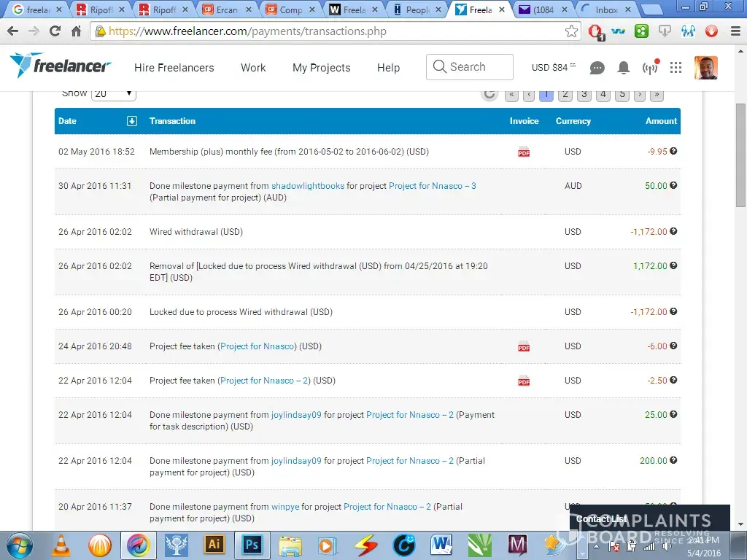Expand the Show 20 entries dropdown
The width and height of the screenshot is (747, 560).
click(114, 93)
